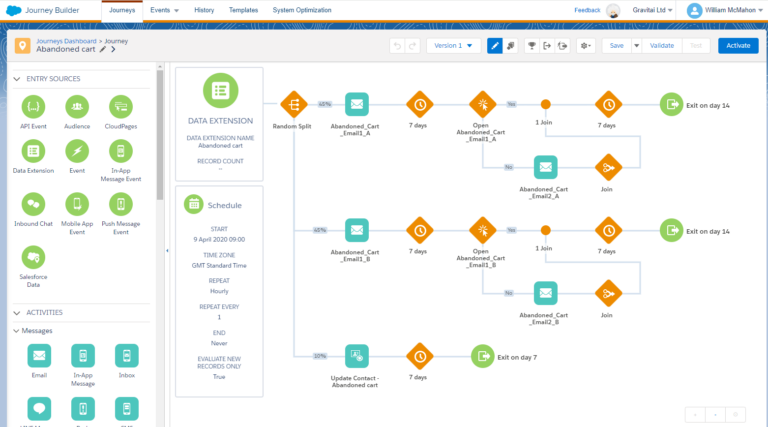Select the Abandoned_Cart_Email2_A email node

[x=545, y=167]
